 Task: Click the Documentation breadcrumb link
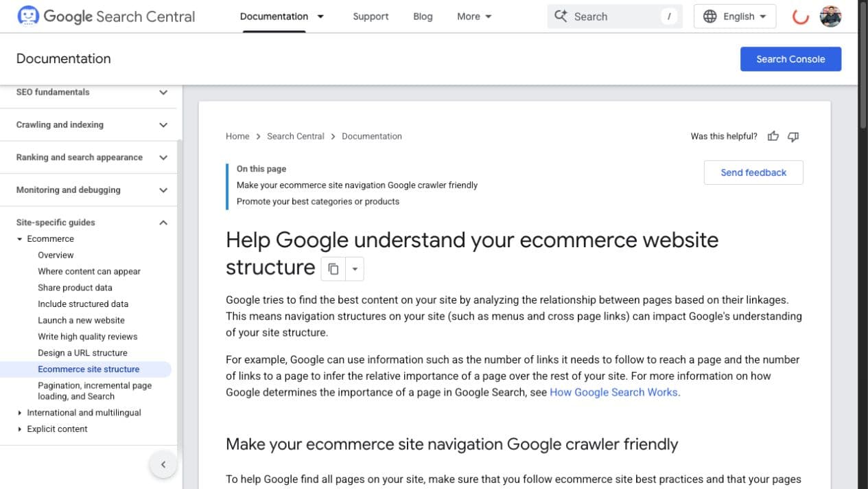(372, 136)
